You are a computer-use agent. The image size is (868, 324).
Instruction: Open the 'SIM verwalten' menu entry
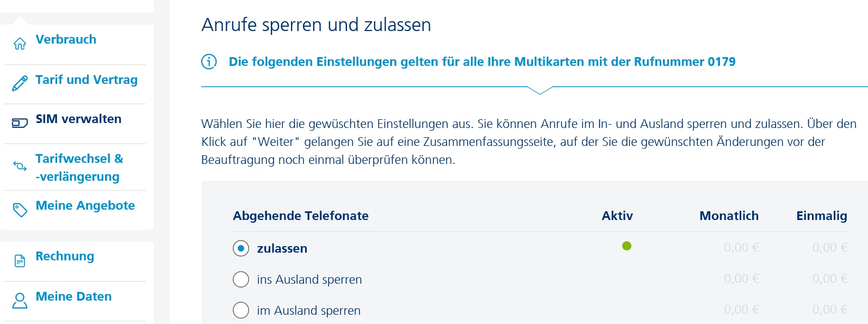[x=78, y=119]
